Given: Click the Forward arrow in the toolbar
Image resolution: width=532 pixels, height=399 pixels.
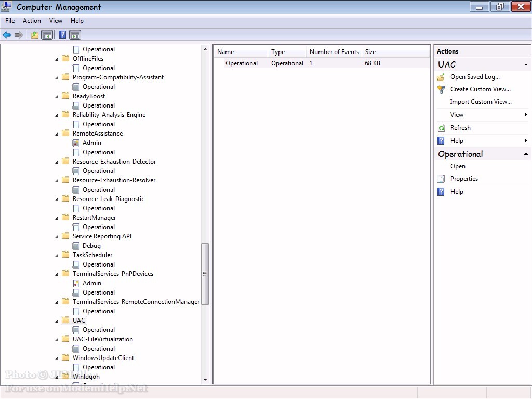Looking at the screenshot, I should tap(19, 35).
